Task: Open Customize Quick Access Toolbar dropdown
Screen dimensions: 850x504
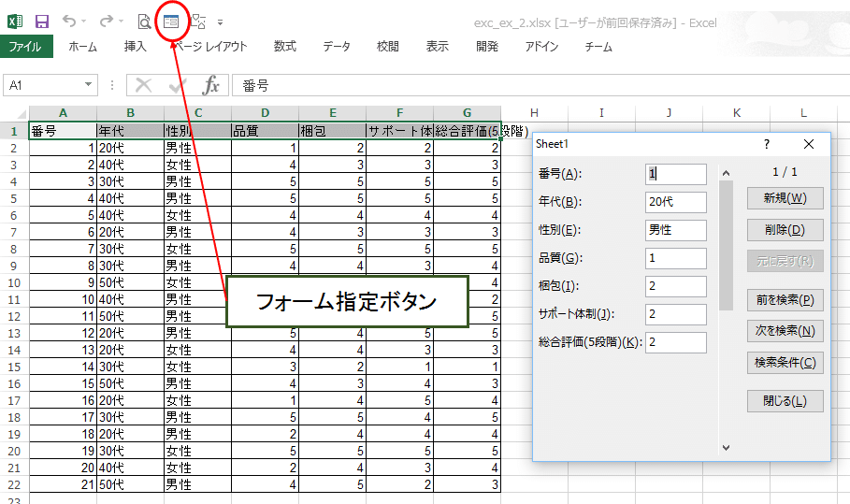Action: click(220, 22)
